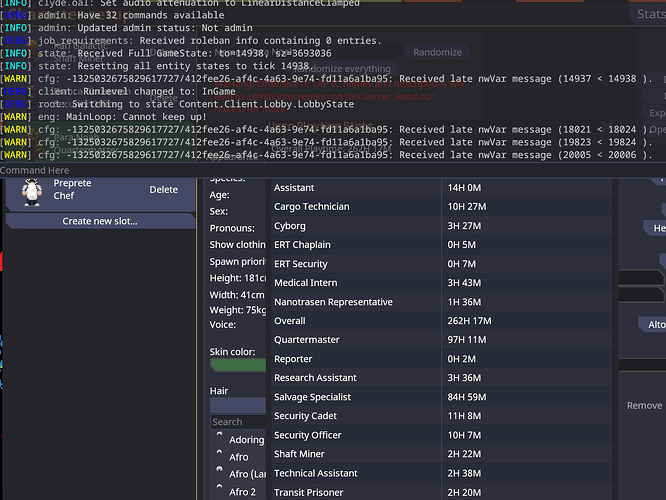Click the Randomize button behind console
666x500 pixels.
click(x=437, y=52)
